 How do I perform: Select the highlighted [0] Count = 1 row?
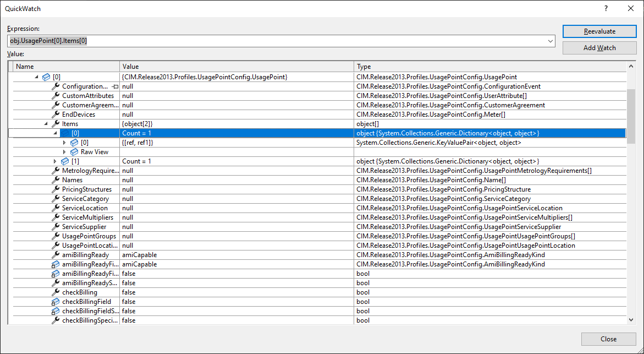(220, 133)
